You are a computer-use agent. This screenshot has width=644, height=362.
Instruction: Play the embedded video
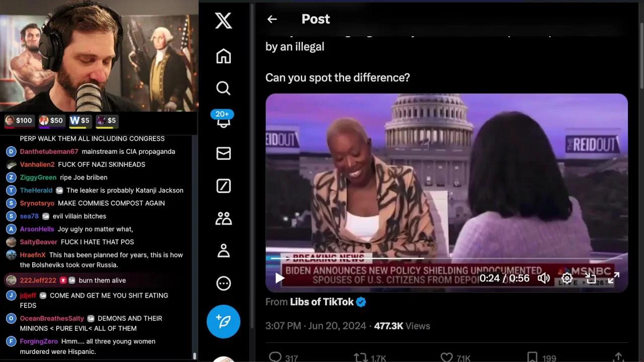280,278
